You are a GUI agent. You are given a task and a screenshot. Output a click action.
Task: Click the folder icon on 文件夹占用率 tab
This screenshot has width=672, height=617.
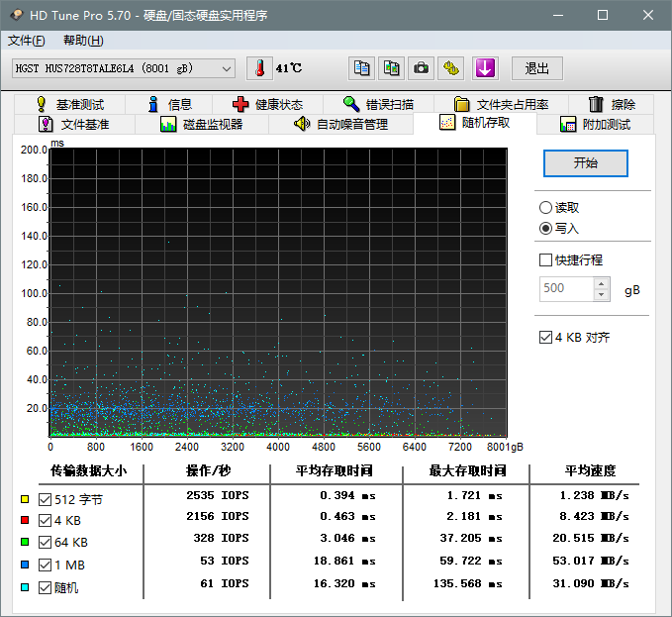pos(461,104)
